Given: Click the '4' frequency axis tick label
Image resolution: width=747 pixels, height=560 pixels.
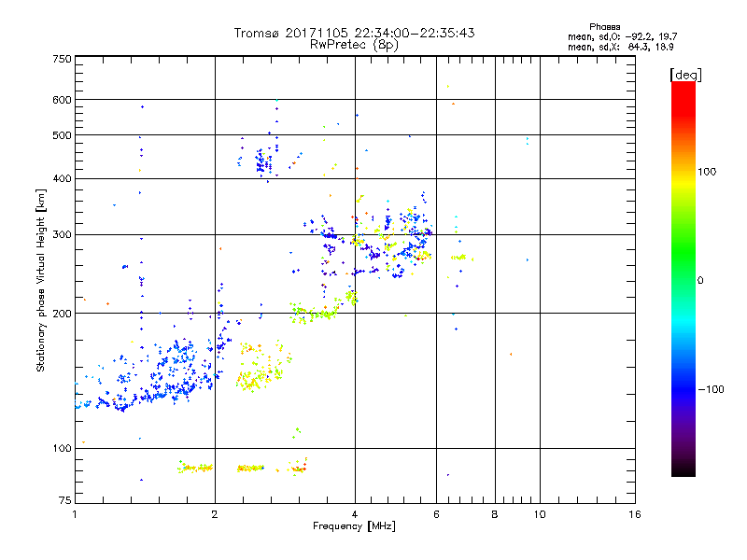Looking at the screenshot, I should (x=355, y=514).
